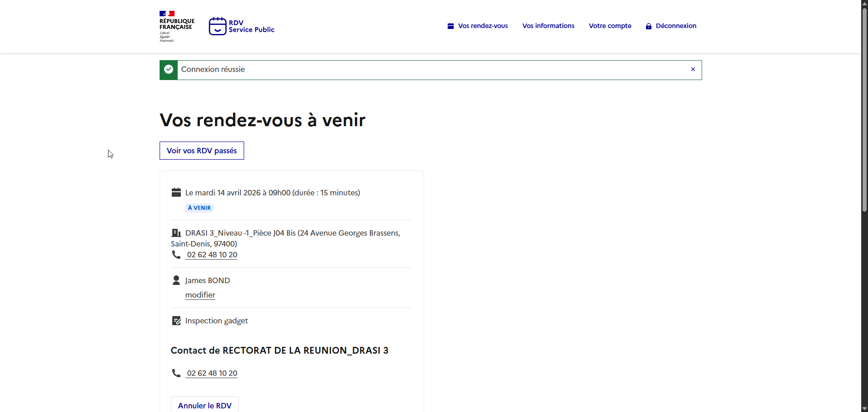The width and height of the screenshot is (868, 412).
Task: Click the DRASI 3_Niveau -1_Pièce J04 Bis address
Action: (x=286, y=238)
